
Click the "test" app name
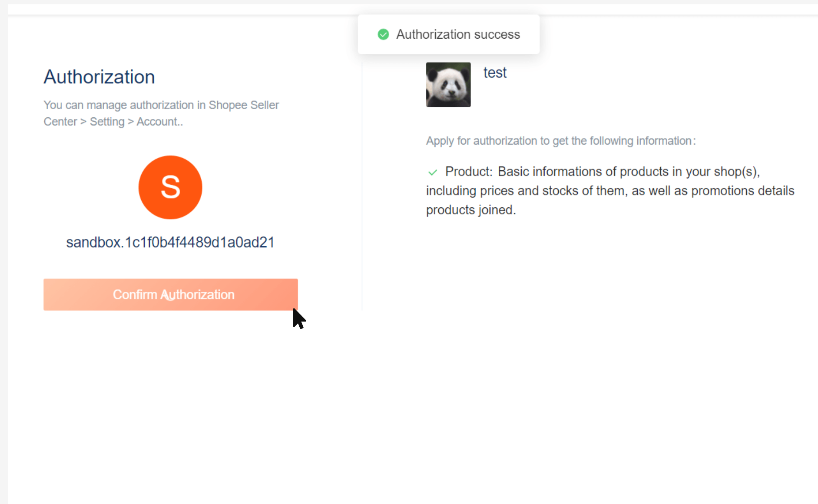point(495,73)
